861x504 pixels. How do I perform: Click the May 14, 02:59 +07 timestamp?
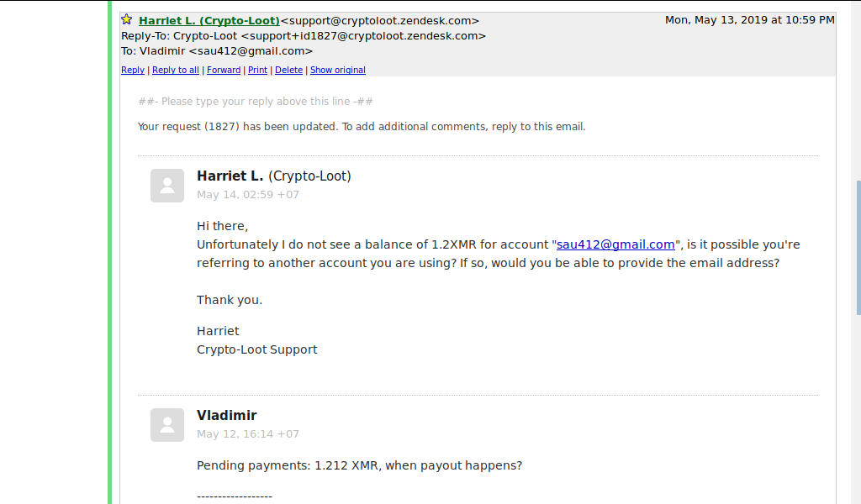pyautogui.click(x=248, y=195)
